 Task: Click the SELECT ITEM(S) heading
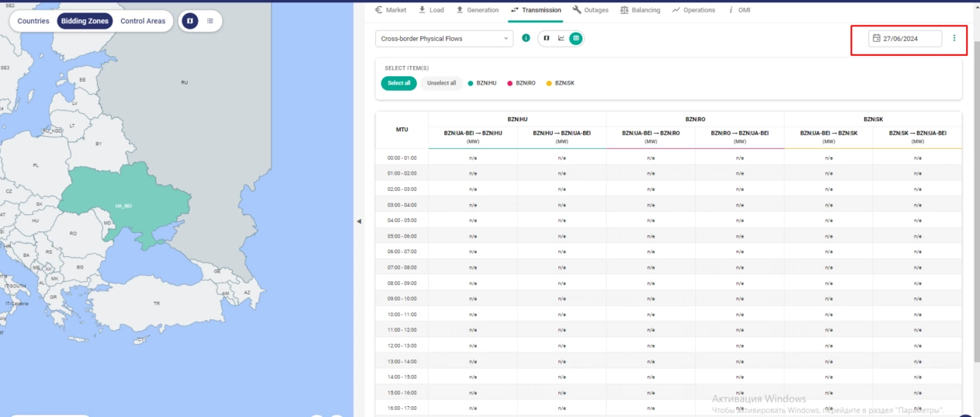point(407,68)
